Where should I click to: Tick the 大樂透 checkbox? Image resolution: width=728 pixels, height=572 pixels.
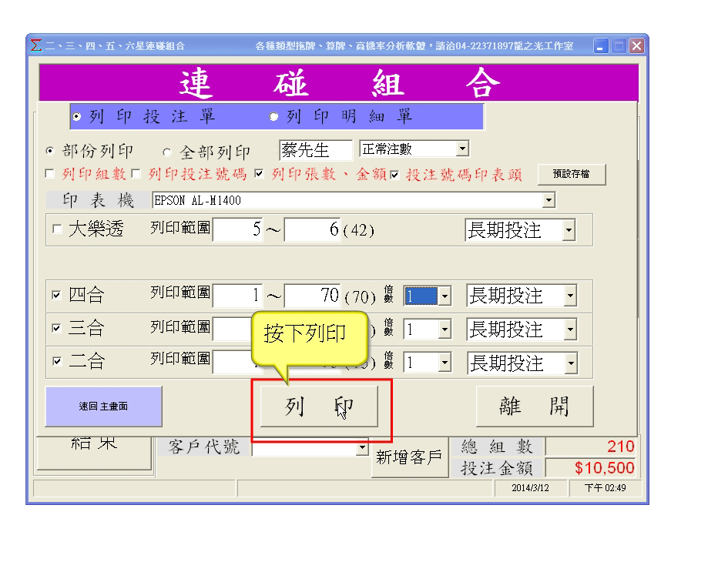(x=58, y=229)
